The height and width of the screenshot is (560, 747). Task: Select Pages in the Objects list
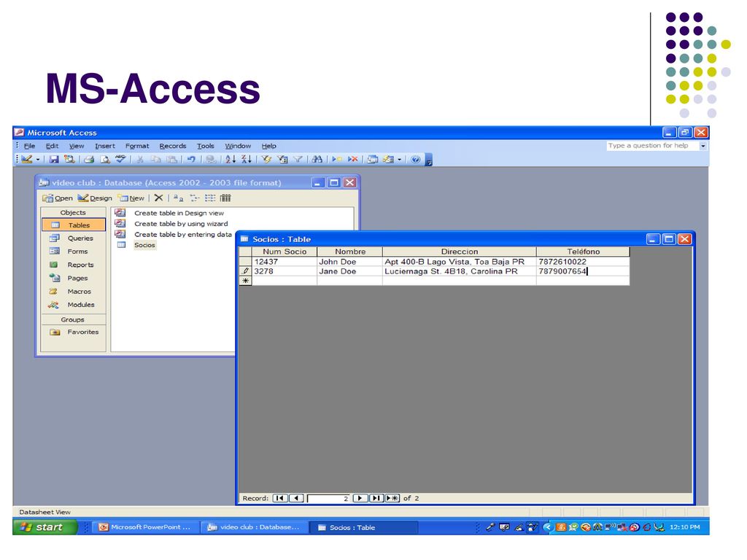74,278
